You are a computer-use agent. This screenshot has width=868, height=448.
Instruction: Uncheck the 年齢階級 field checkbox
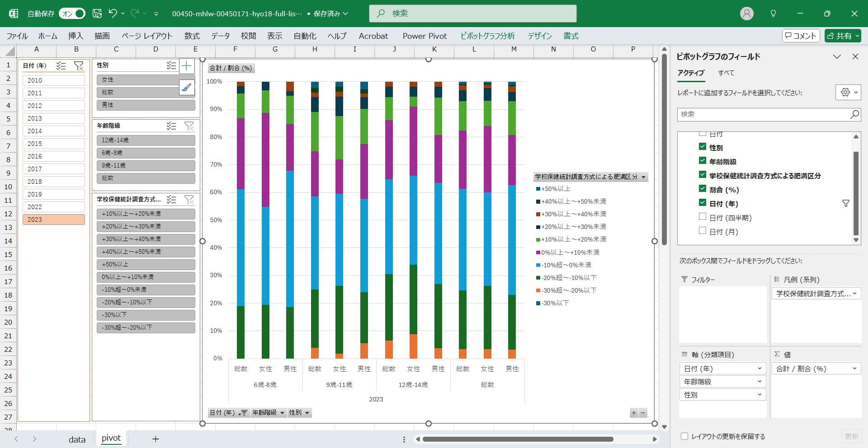pyautogui.click(x=703, y=161)
